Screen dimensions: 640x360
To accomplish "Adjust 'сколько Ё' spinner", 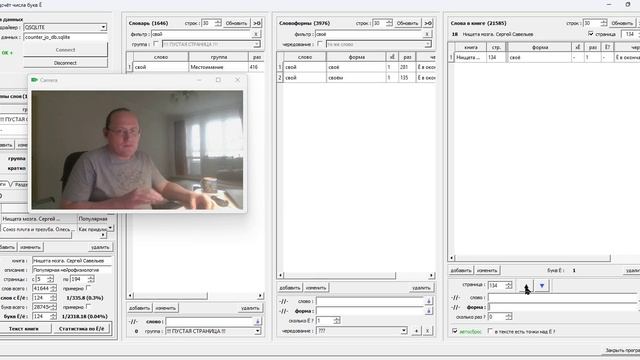I will [337, 321].
